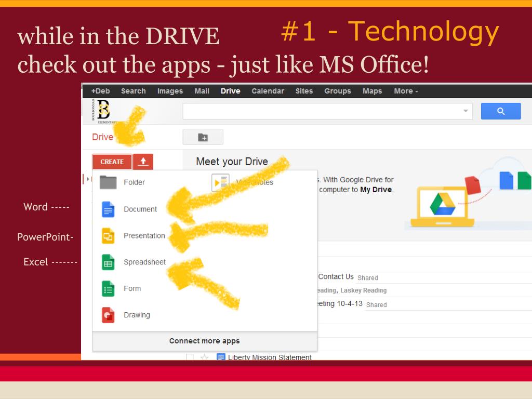The image size is (532, 399).
Task: Click the blue search magnifier button
Action: coord(500,111)
